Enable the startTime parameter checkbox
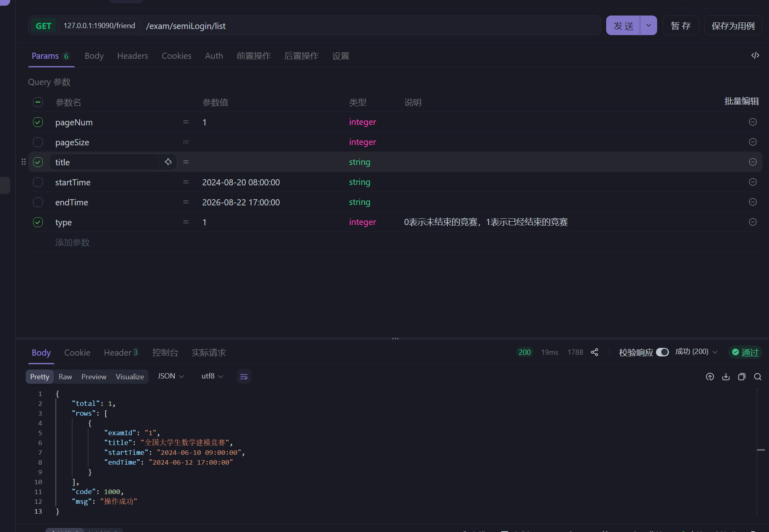This screenshot has height=532, width=769. [38, 182]
